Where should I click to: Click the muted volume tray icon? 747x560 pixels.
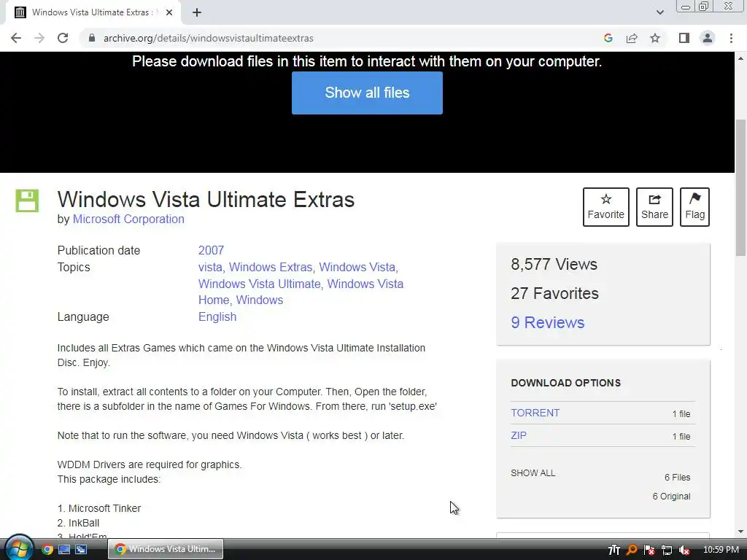684,550
